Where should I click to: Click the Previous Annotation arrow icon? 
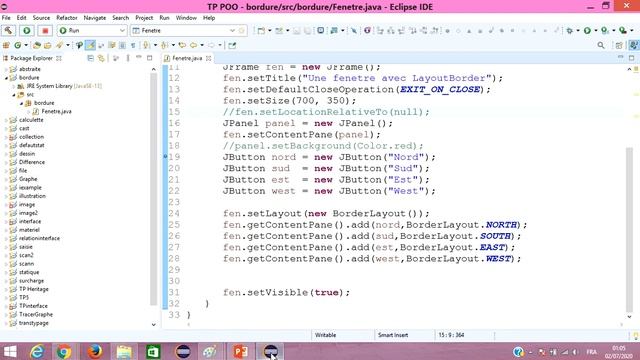pos(164,45)
